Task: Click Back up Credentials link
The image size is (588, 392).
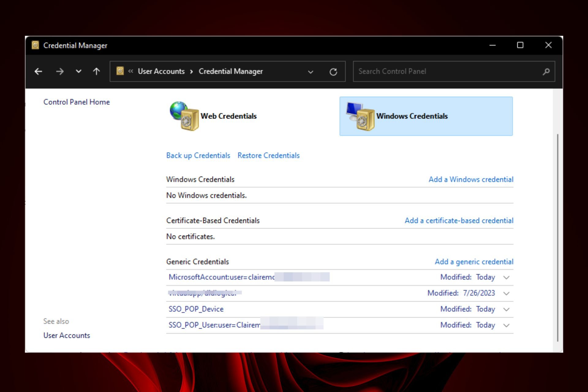Action: [x=198, y=156]
